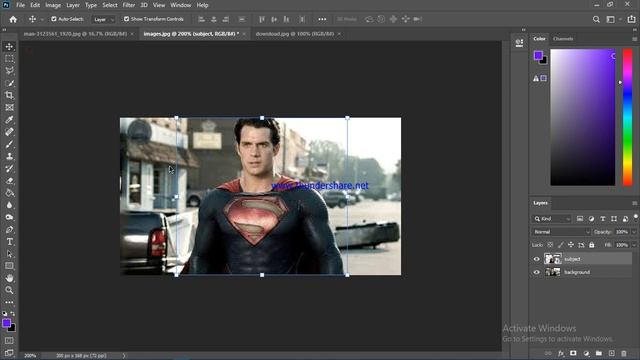Screen dimensions: 640x360
Task: Open the status bar info arrow
Action: click(x=124, y=356)
